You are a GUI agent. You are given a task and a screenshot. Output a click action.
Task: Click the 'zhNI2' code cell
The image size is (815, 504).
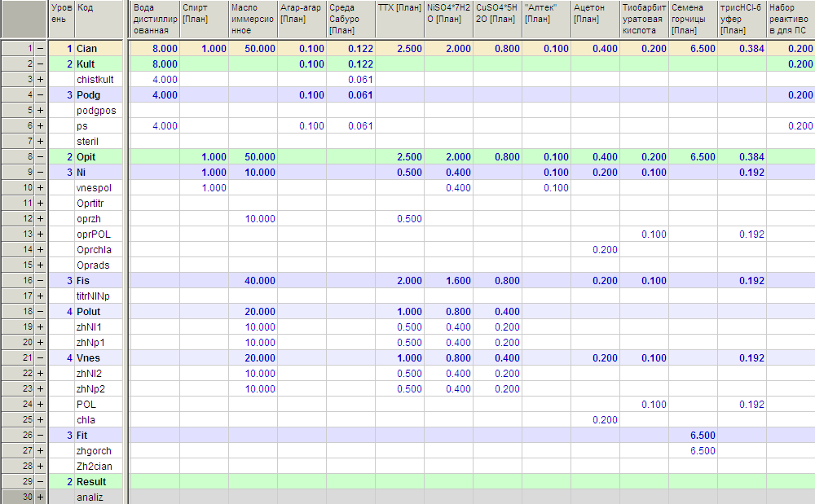tap(99, 373)
